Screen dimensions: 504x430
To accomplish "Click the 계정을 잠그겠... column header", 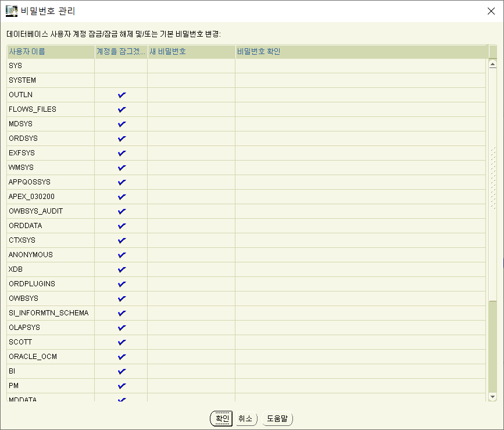I will 121,51.
